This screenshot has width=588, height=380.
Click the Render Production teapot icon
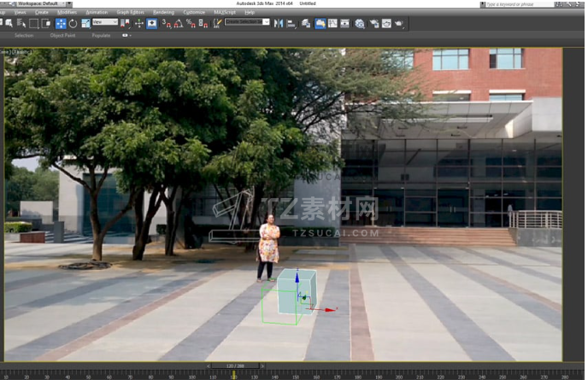(x=399, y=24)
